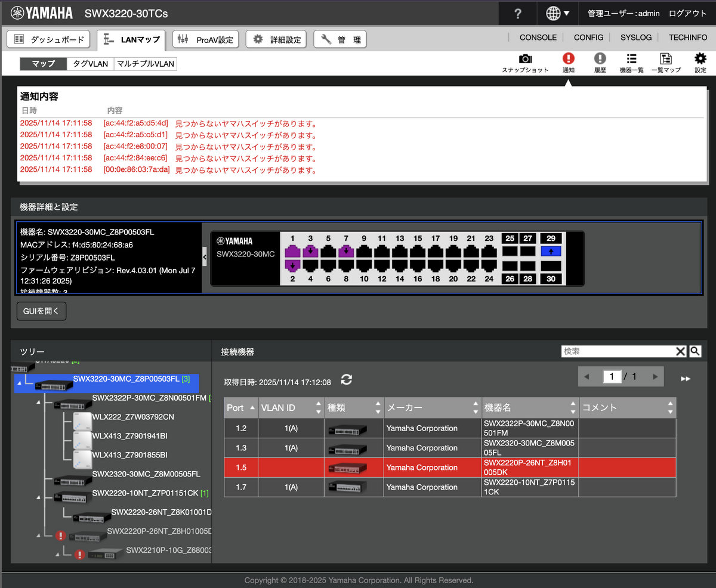The image size is (716, 588).
Task: Open the device list (機器一覧) icon
Action: click(x=631, y=59)
